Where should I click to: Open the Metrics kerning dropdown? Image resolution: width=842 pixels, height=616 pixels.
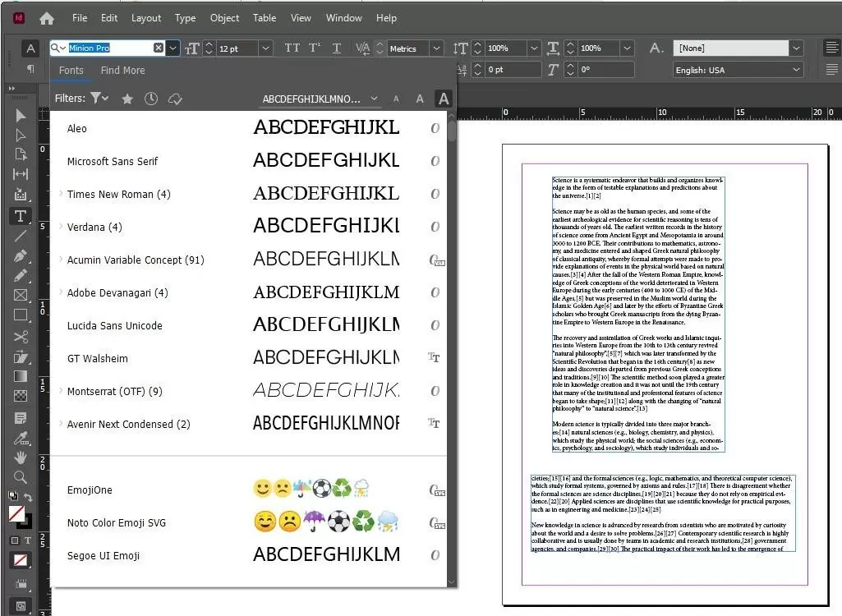[x=436, y=48]
